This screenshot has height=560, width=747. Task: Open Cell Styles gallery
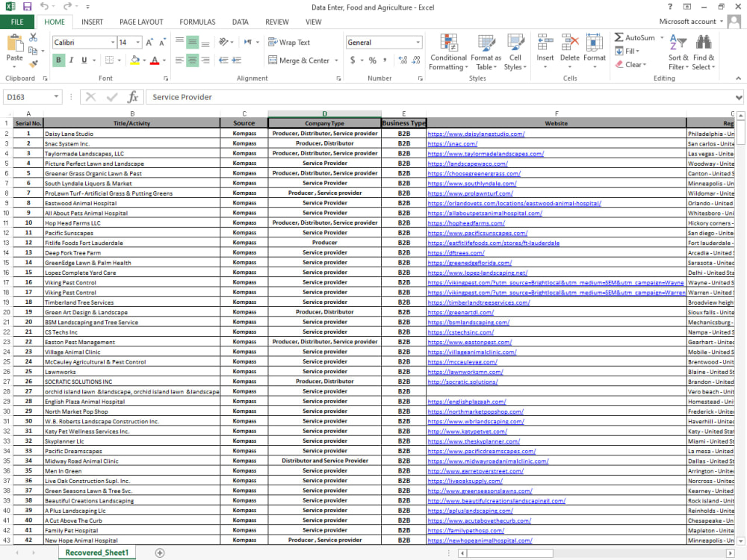(x=515, y=52)
